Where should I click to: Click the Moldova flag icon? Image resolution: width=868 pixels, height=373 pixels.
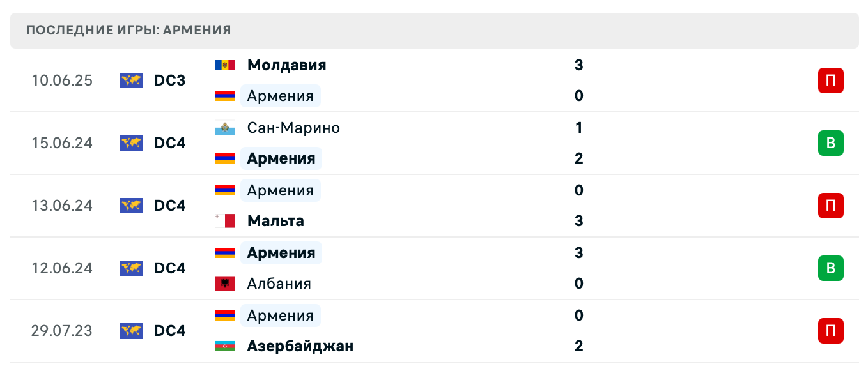point(225,65)
